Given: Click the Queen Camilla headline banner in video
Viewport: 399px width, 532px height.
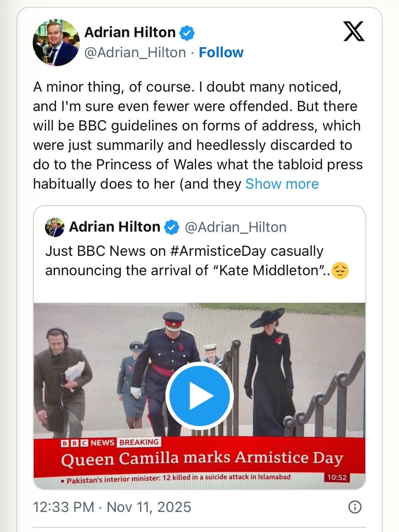Looking at the screenshot, I should (x=202, y=458).
